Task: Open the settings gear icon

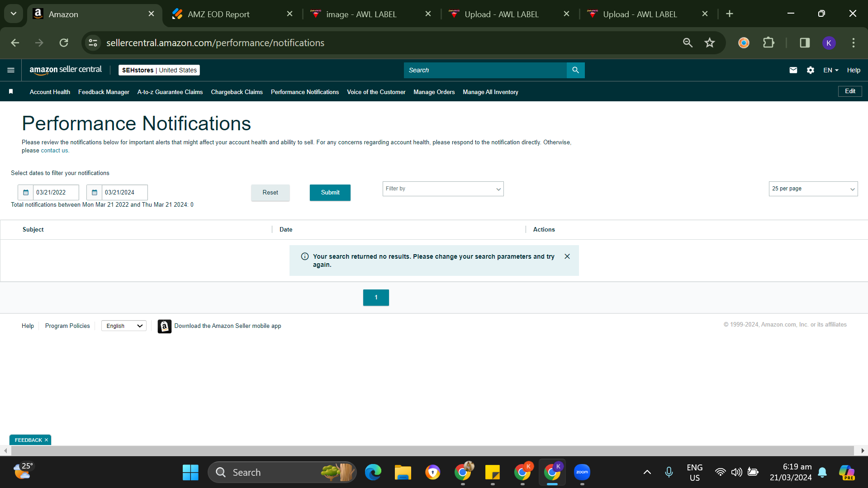Action: 810,70
